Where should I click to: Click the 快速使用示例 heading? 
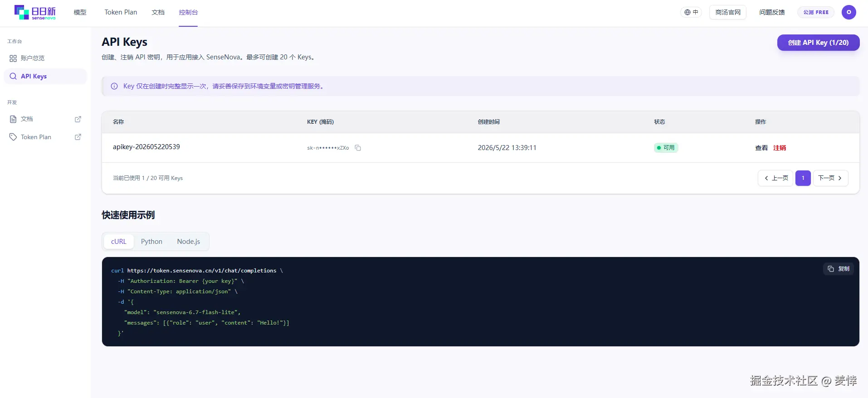tap(128, 215)
